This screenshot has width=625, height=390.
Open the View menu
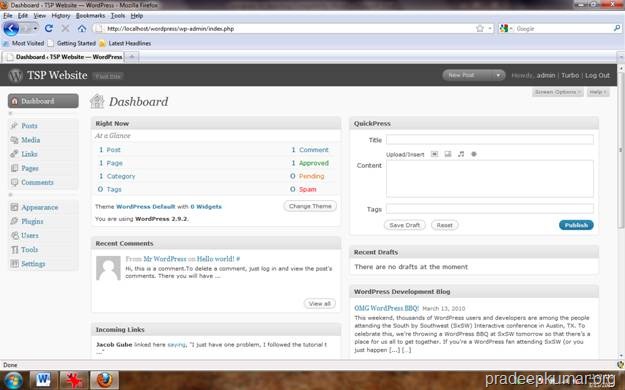click(x=39, y=16)
